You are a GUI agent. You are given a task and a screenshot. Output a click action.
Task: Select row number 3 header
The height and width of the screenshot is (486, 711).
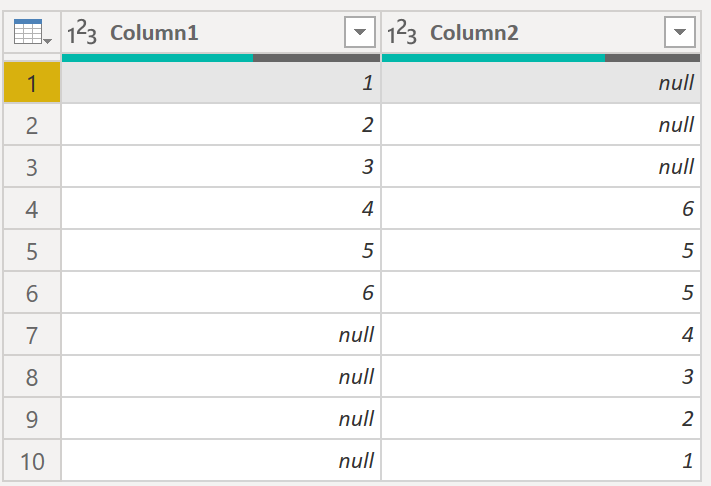(32, 167)
